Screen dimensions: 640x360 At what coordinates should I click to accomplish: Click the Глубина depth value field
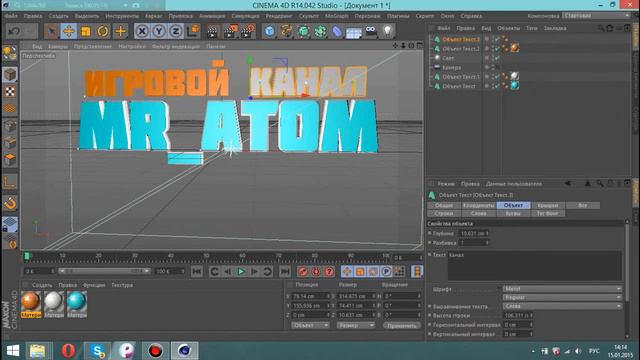tap(473, 233)
